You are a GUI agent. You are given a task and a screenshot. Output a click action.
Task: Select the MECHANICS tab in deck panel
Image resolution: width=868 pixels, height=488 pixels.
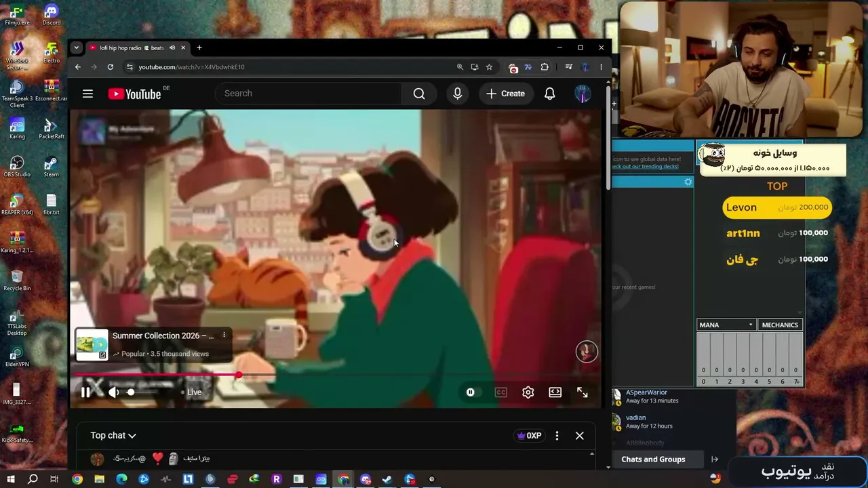(780, 325)
